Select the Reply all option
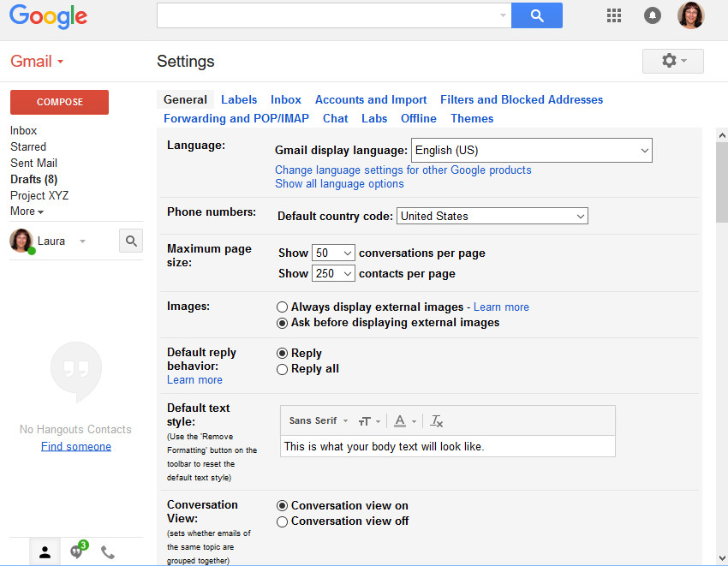Viewport: 728px width, 566px height. 282,369
